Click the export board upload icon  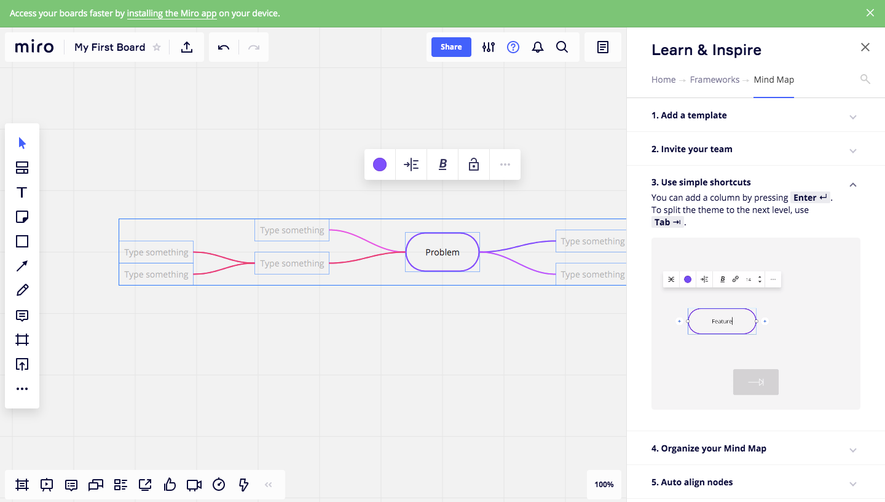(187, 47)
